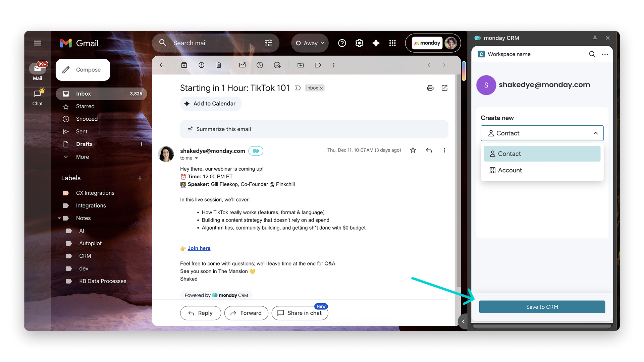Screen dimensions: 644x362
Task: Open Gmail support help icon
Action: pos(342,43)
